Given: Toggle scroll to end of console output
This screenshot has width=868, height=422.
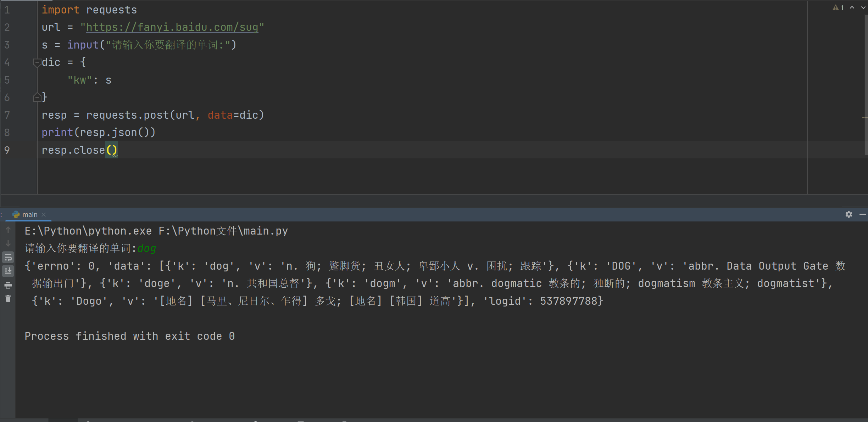Looking at the screenshot, I should 8,271.
